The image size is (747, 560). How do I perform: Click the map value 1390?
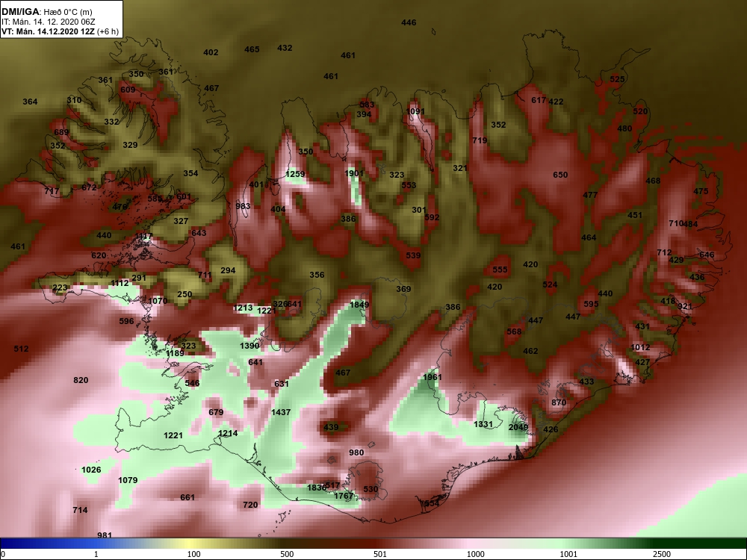pyautogui.click(x=249, y=346)
